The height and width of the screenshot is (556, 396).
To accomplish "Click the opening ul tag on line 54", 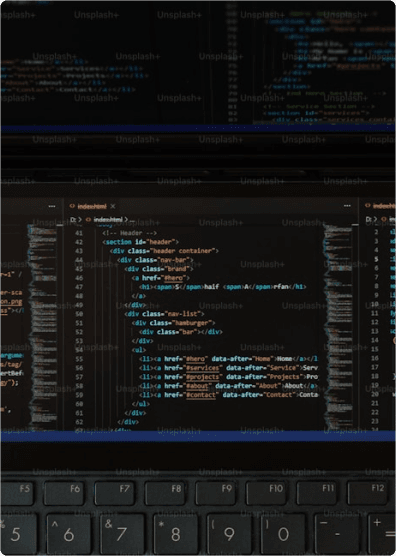I will pos(139,350).
